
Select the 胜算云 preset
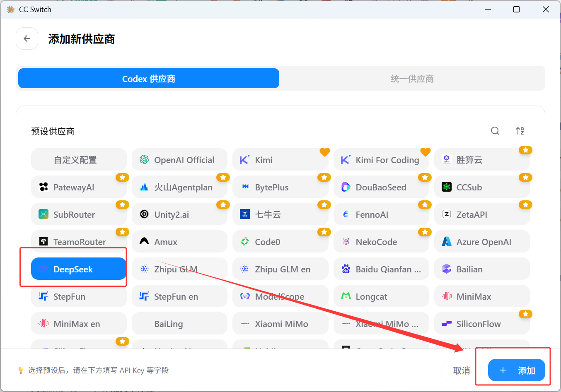click(x=482, y=160)
